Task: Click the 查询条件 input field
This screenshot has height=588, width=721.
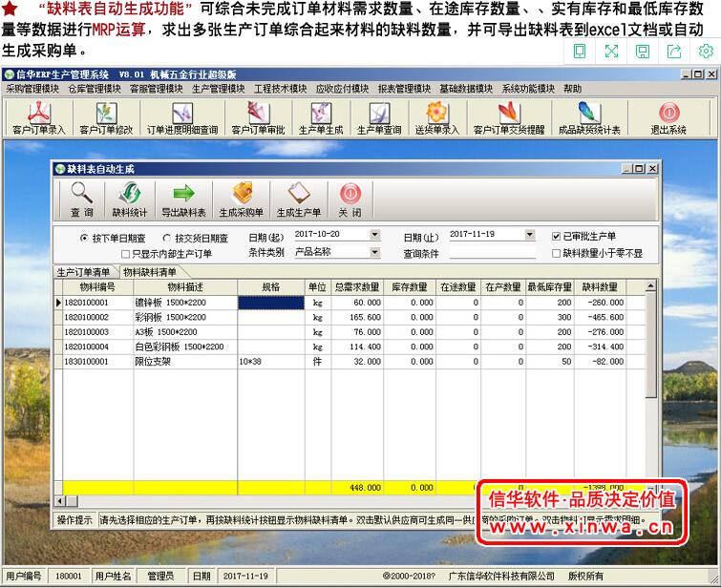Action: click(x=492, y=254)
